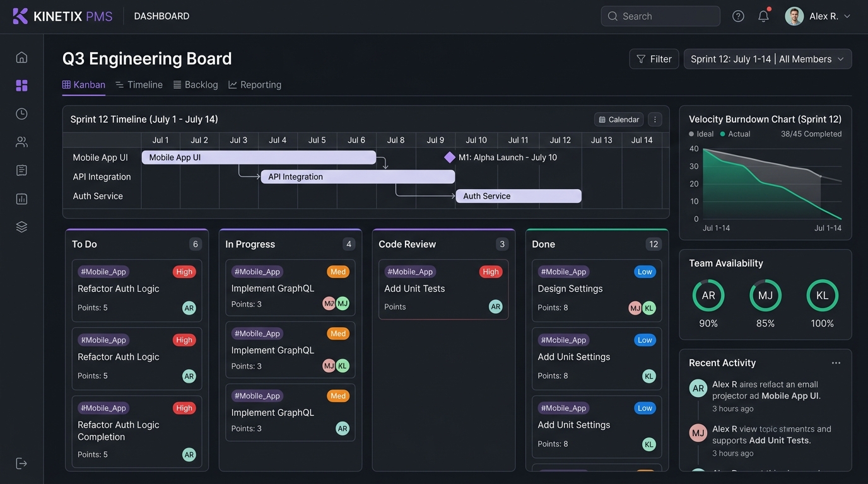
Task: Open the team members icon in sidebar
Action: coord(21,142)
